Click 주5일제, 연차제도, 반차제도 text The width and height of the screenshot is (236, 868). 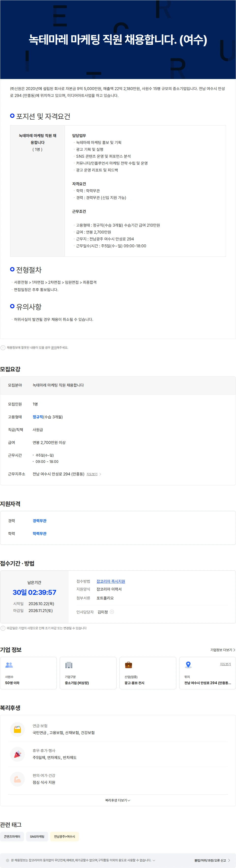[x=55, y=758]
